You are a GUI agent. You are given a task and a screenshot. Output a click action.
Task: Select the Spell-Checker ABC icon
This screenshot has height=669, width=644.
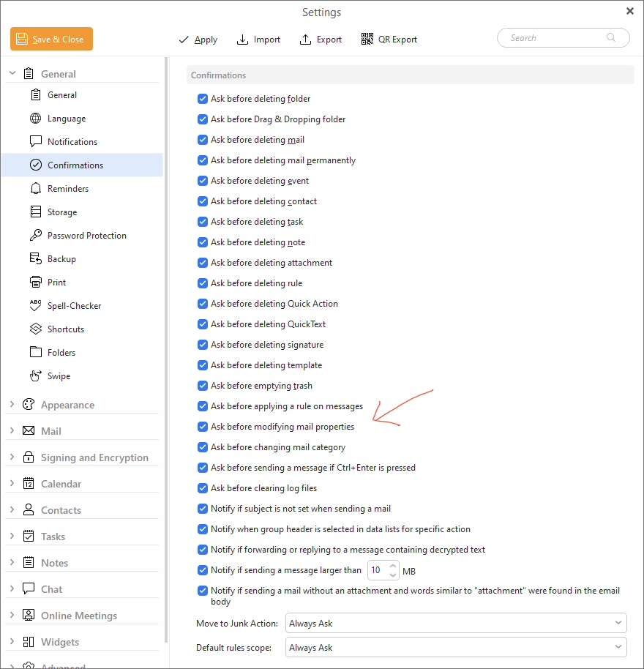pyautogui.click(x=35, y=306)
